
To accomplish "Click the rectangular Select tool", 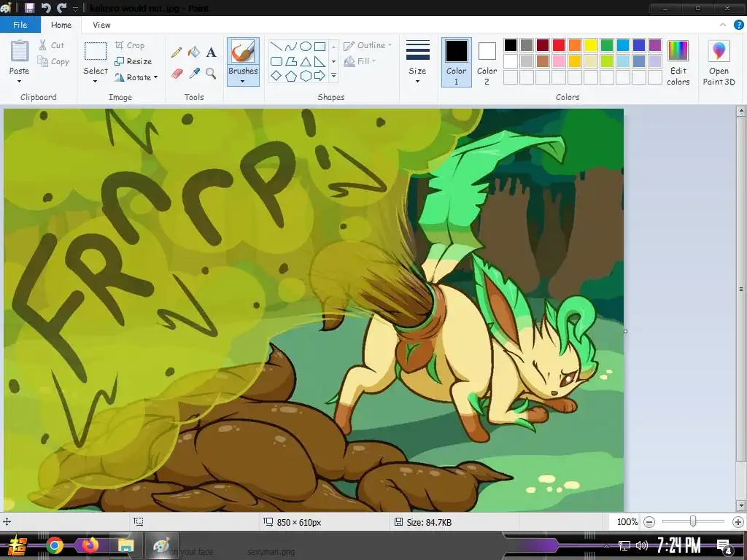I will [96, 51].
